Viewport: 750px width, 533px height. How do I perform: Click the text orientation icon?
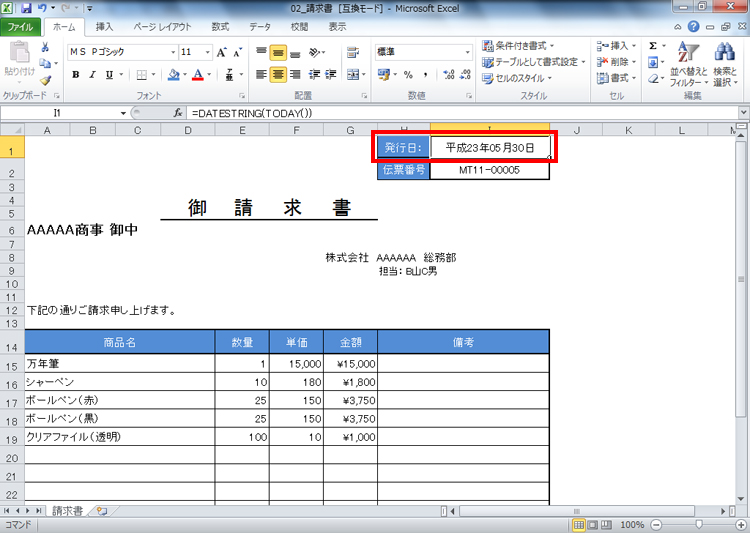(x=314, y=52)
